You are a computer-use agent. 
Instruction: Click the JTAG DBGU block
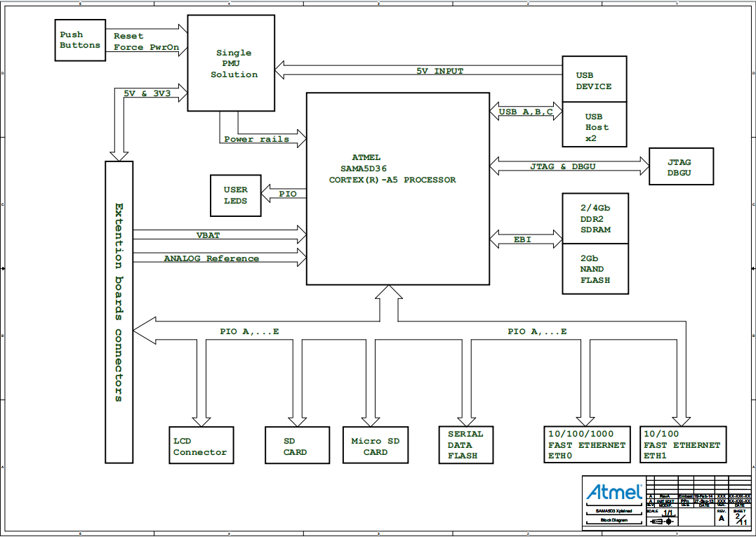click(x=681, y=167)
